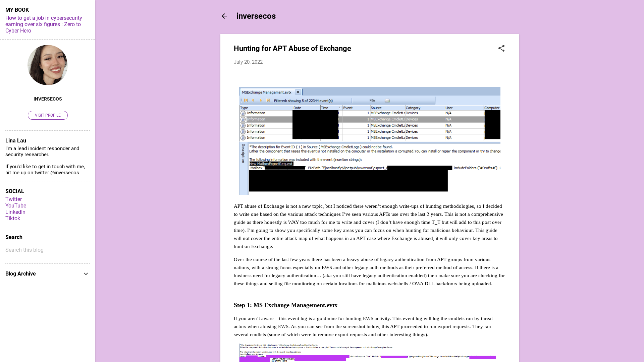The width and height of the screenshot is (644, 362).
Task: Open the Twitter link under Social
Action: click(13, 199)
